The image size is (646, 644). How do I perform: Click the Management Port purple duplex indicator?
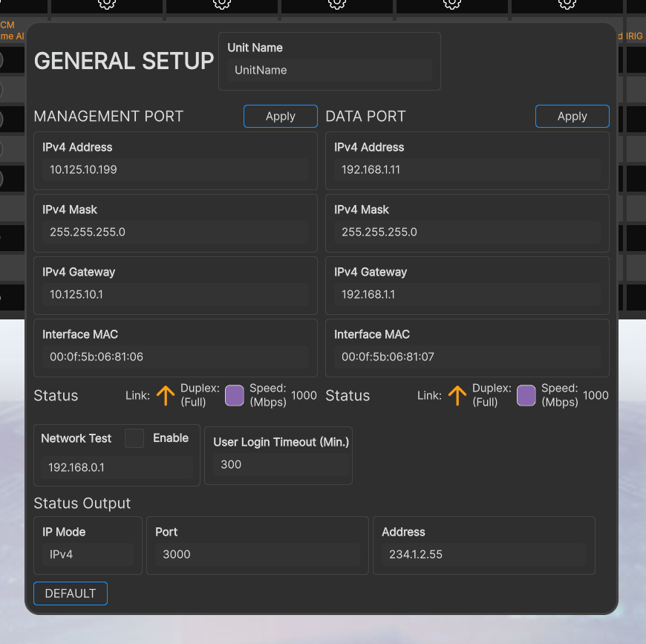234,395
